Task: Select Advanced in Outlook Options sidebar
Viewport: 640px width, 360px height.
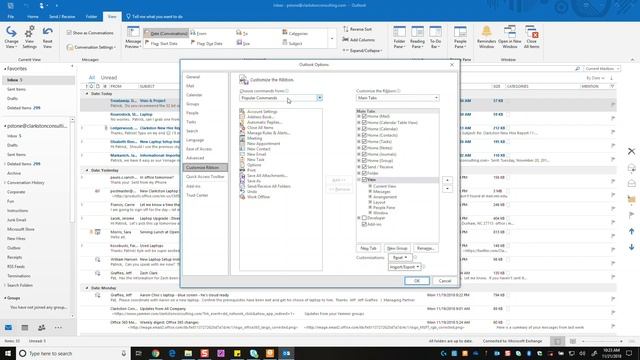Action: (195, 158)
